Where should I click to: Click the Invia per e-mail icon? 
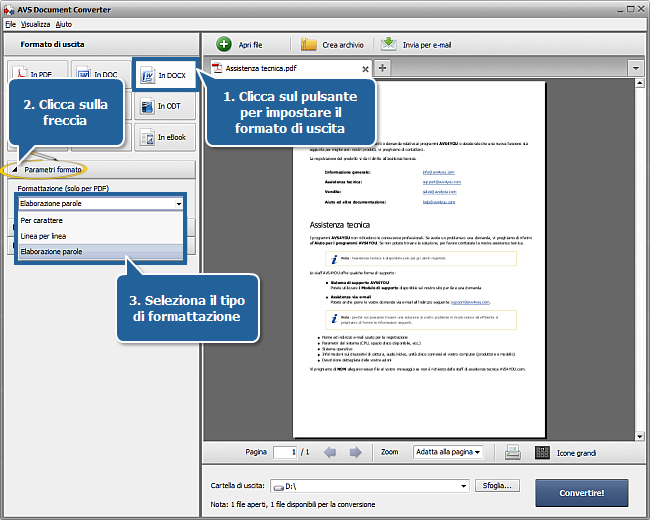point(388,44)
